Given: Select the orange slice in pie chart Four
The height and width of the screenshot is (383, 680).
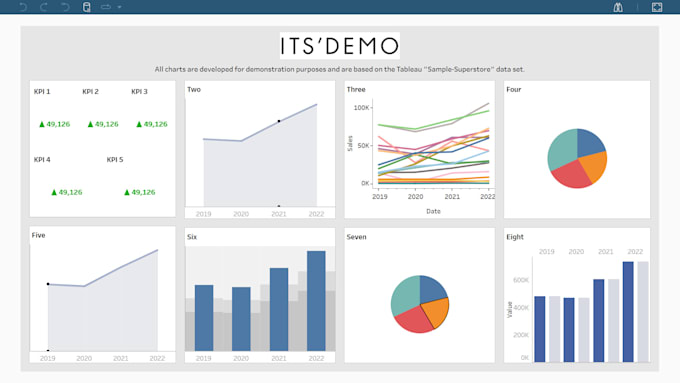Looking at the screenshot, I should click(595, 166).
